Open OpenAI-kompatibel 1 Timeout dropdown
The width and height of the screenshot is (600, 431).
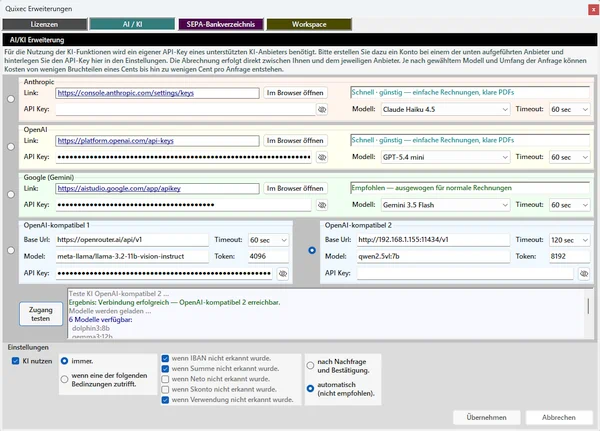(268, 240)
